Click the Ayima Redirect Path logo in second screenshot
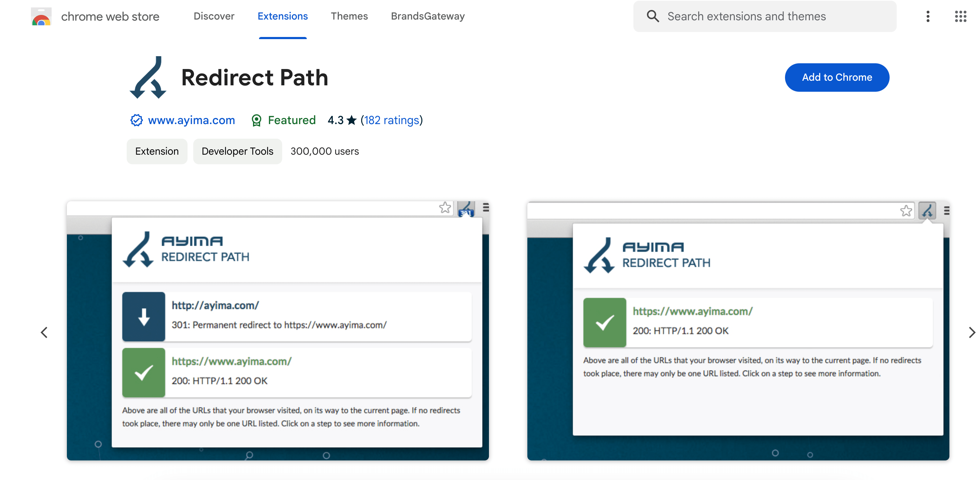Image resolution: width=980 pixels, height=480 pixels. point(647,255)
